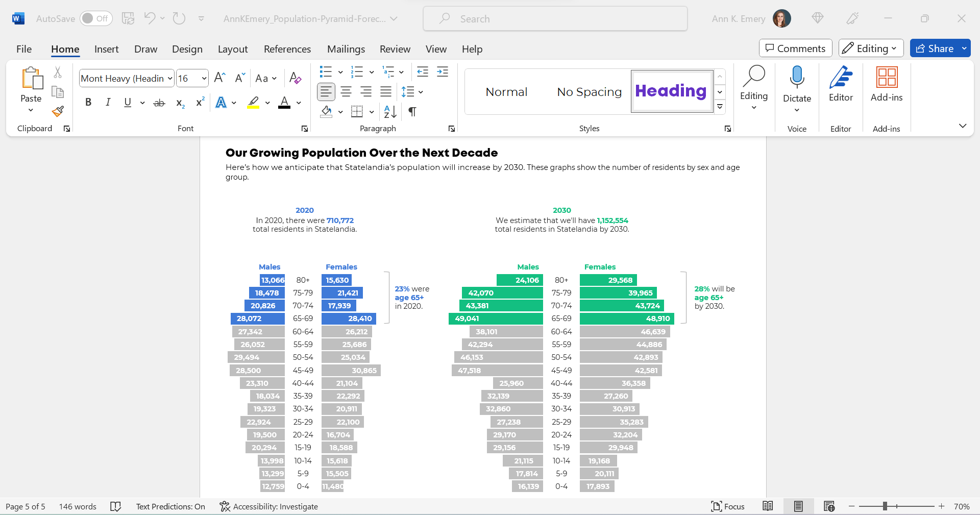Toggle Strikethrough text formatting
This screenshot has height=515, width=980.
pyautogui.click(x=159, y=102)
